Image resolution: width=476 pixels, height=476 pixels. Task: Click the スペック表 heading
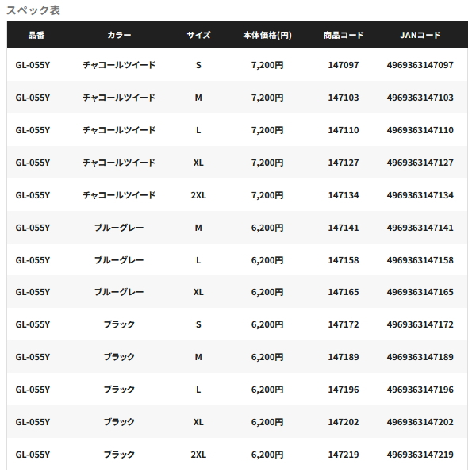(33, 10)
